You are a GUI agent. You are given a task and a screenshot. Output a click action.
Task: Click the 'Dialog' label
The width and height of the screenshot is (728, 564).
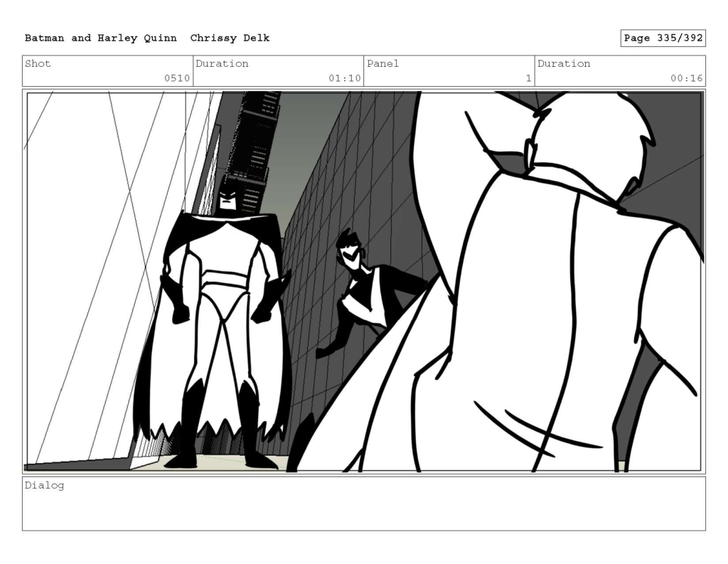click(45, 486)
